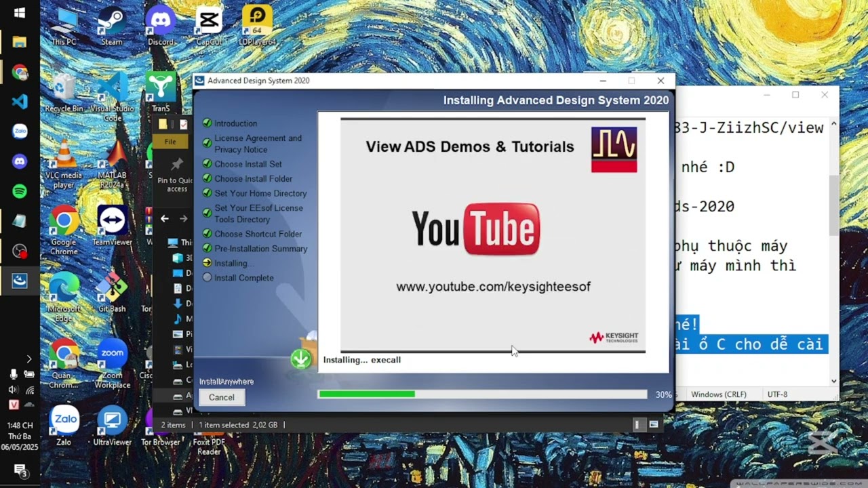Image resolution: width=868 pixels, height=488 pixels.
Task: Cancel the ADS 2020 installation
Action: pyautogui.click(x=222, y=397)
